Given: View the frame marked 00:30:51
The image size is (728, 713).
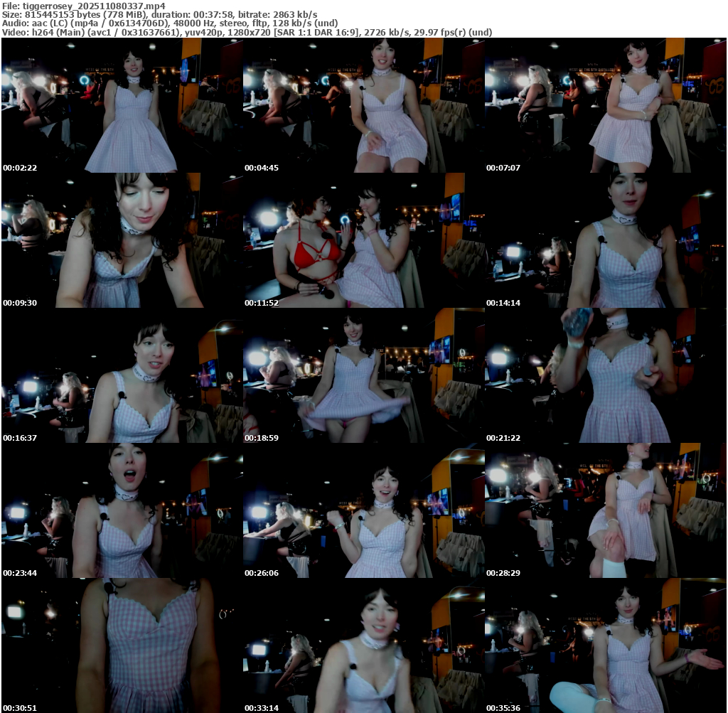Looking at the screenshot, I should (122, 645).
